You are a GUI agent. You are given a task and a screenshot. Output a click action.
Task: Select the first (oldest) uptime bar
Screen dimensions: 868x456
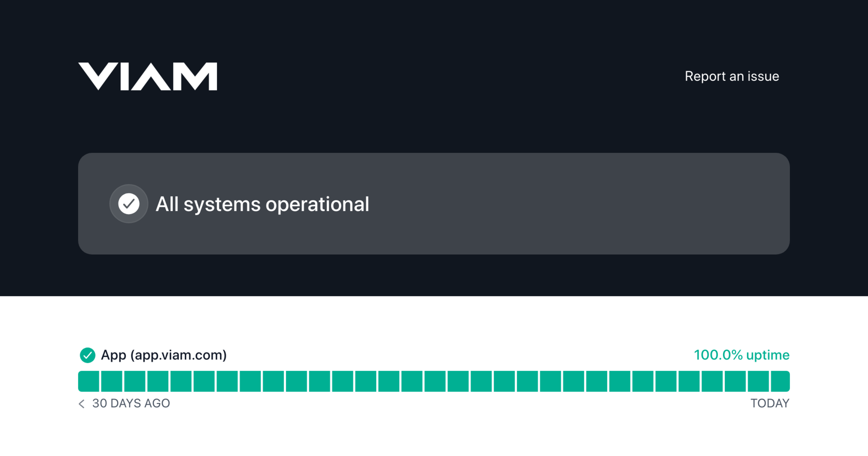pyautogui.click(x=89, y=381)
